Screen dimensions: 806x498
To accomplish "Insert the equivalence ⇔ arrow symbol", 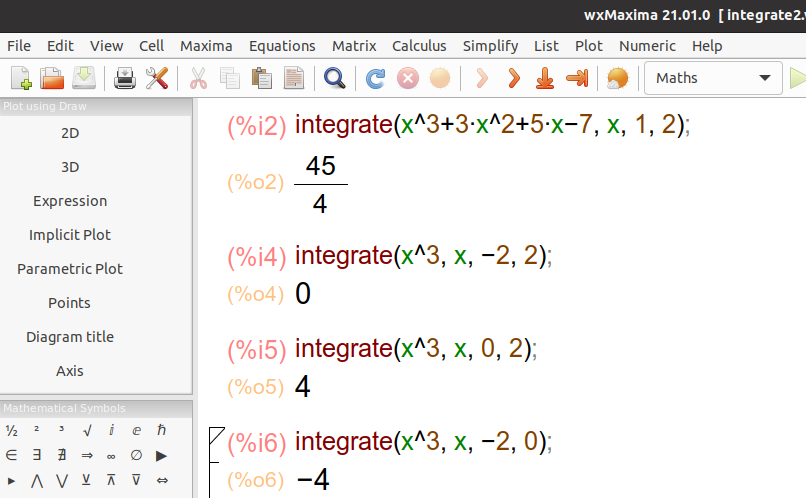I will pyautogui.click(x=162, y=481).
